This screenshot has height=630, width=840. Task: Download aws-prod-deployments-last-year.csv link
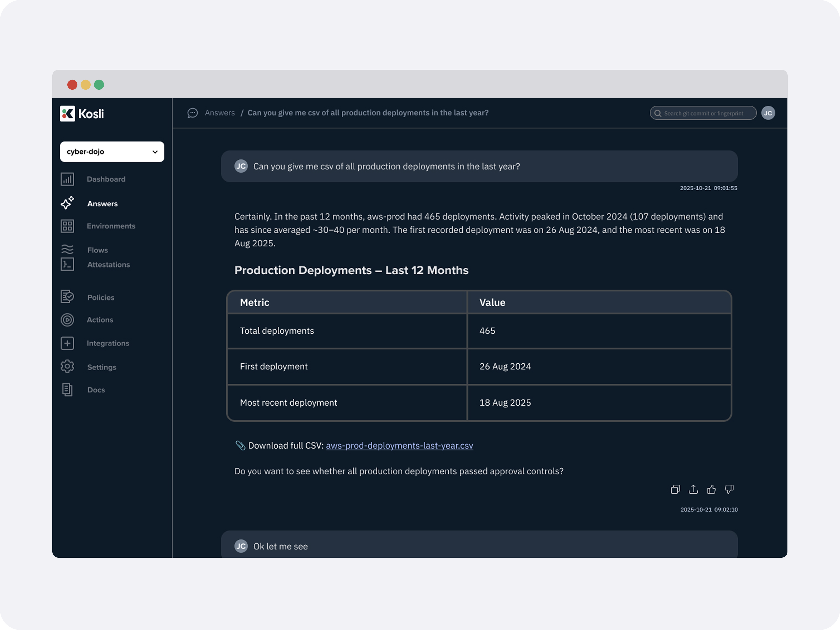point(399,446)
